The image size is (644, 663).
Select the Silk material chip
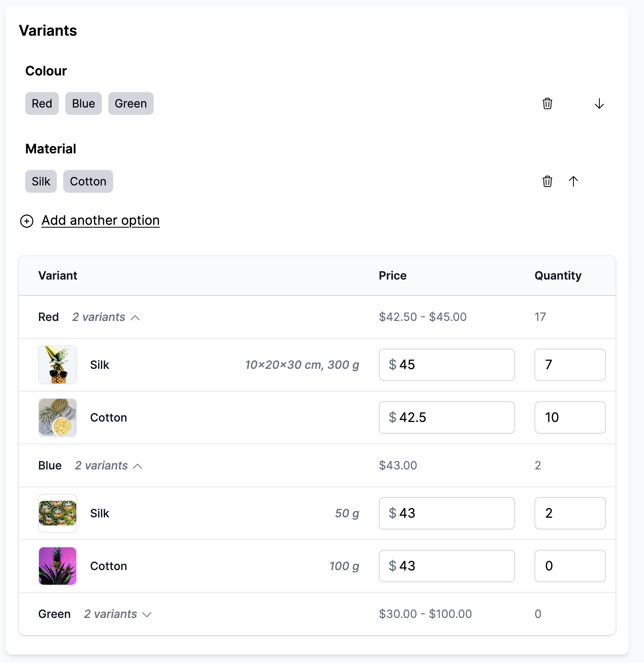pos(41,181)
